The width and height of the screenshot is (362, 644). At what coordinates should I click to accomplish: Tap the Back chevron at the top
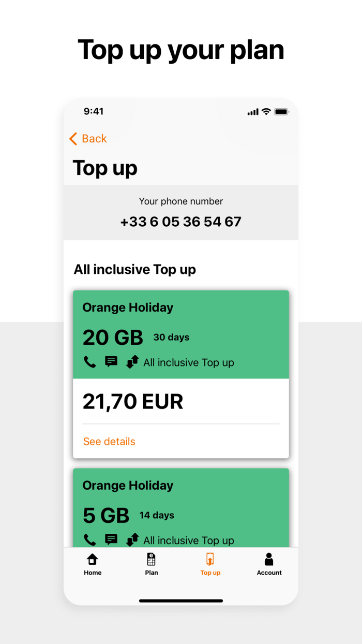[x=73, y=139]
